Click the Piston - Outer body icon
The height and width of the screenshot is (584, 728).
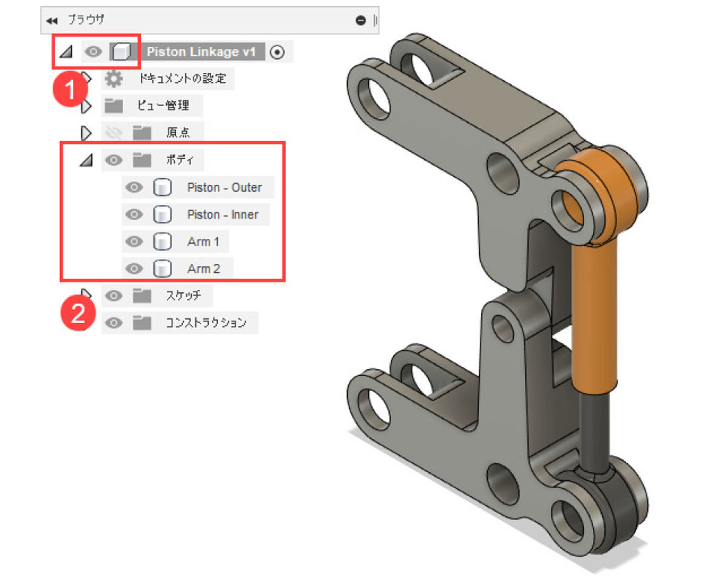pos(161,188)
